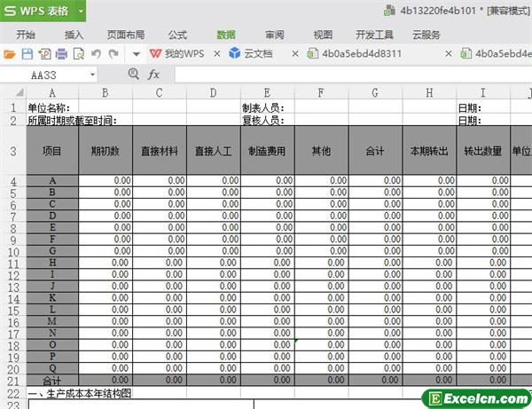Switch to the 插入 ribbon tab
This screenshot has height=409, width=532.
pyautogui.click(x=74, y=35)
